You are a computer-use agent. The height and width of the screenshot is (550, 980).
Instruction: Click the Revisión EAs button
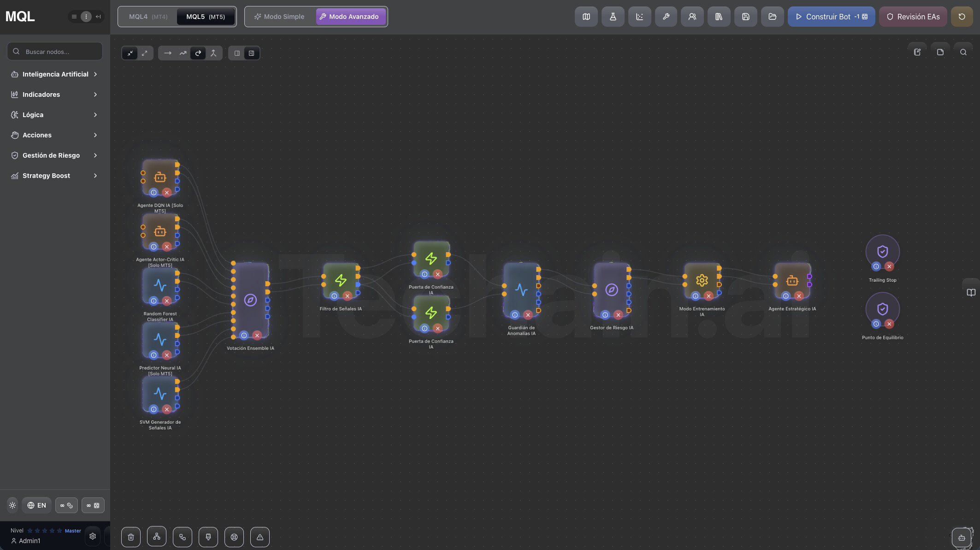coord(913,17)
